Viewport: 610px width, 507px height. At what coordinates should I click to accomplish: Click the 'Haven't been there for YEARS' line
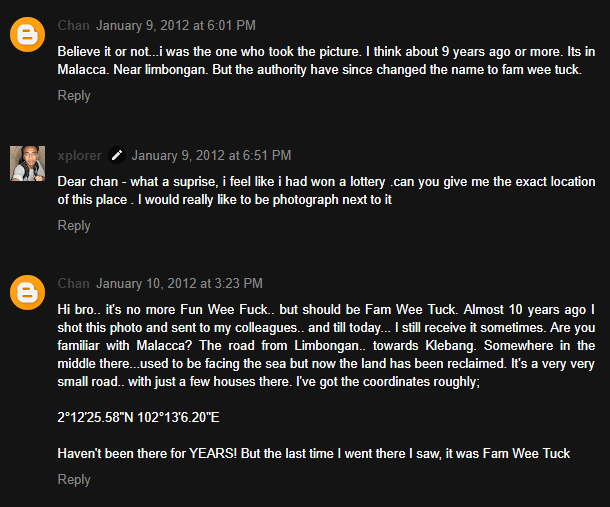click(x=313, y=454)
